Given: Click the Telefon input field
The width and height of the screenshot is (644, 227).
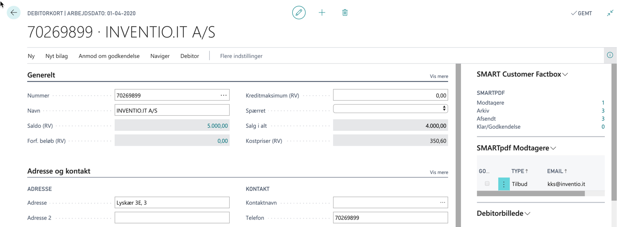Looking at the screenshot, I should pos(390,218).
